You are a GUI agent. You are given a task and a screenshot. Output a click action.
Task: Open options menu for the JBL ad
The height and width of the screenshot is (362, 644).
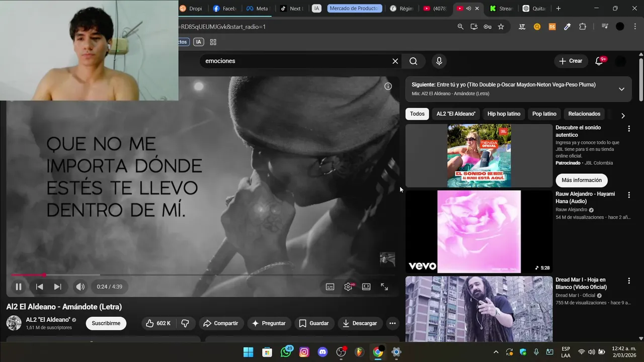(x=628, y=129)
